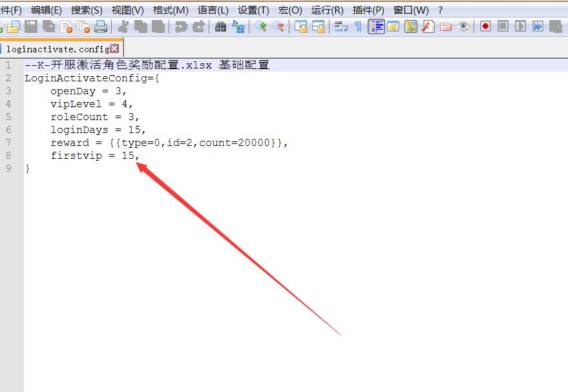Open the 宏(O) menu
Viewport: 568px width, 392px height.
coord(290,10)
